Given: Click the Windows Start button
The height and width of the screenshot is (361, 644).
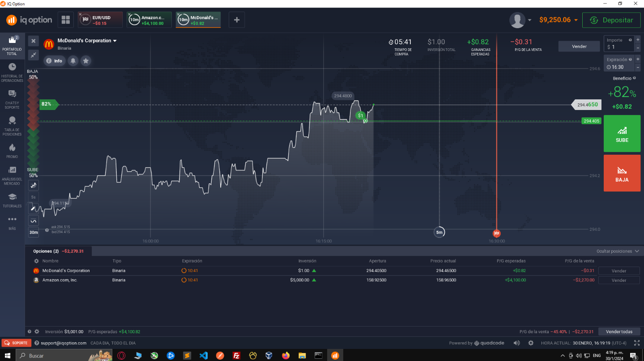Looking at the screenshot, I should [8, 356].
